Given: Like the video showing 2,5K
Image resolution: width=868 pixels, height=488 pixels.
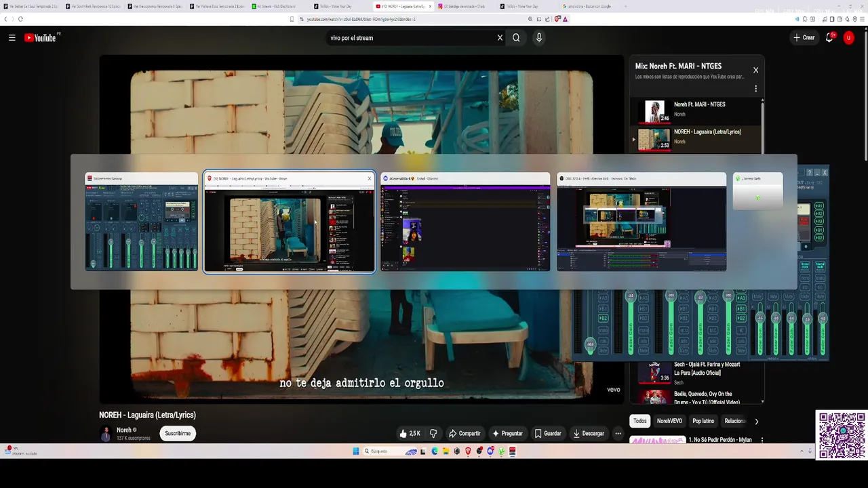Looking at the screenshot, I should (410, 433).
